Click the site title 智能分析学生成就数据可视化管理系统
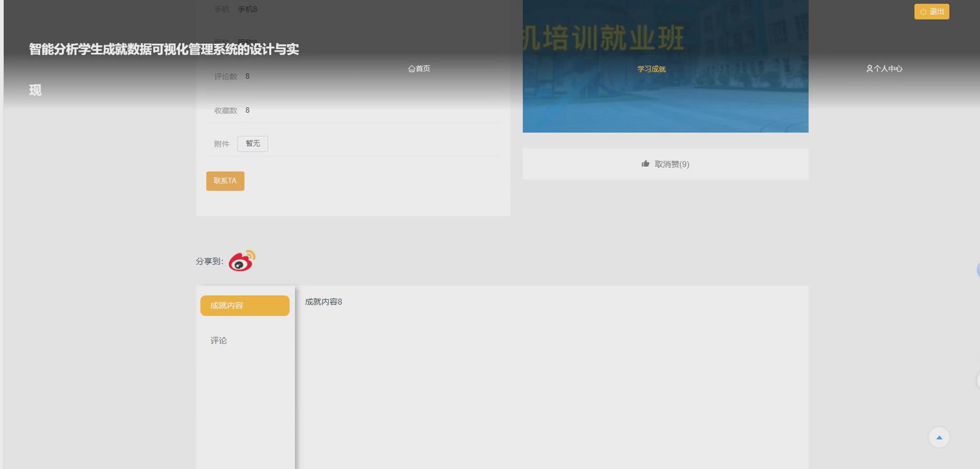The height and width of the screenshot is (469, 980). (164, 69)
